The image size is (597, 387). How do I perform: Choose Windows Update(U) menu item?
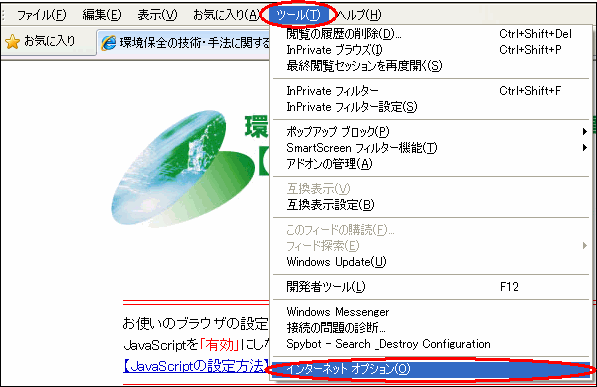point(431,262)
